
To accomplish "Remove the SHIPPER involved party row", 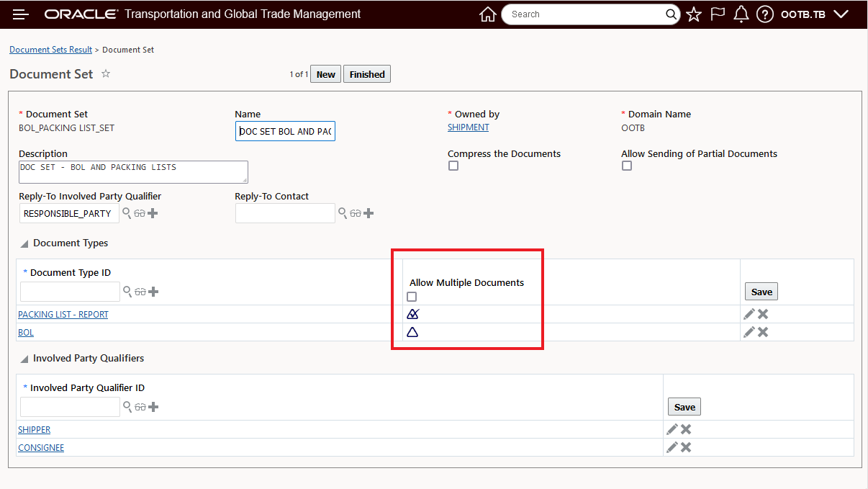I will 686,429.
